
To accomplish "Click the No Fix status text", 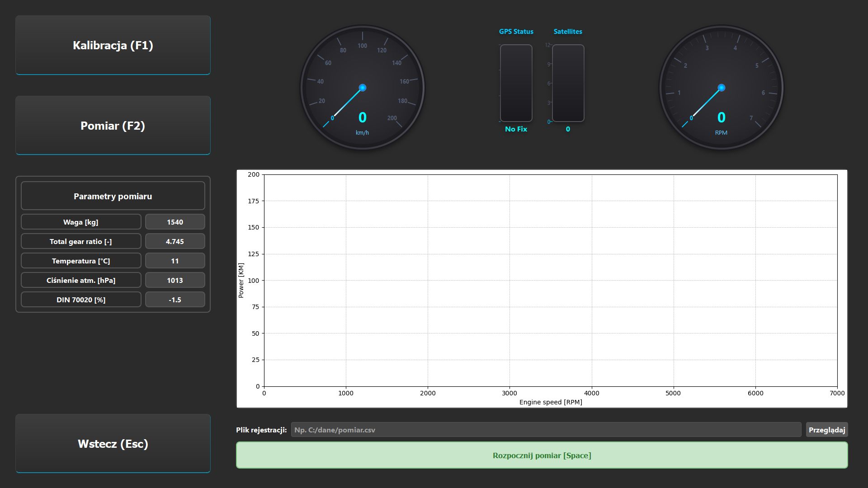I will pyautogui.click(x=516, y=129).
